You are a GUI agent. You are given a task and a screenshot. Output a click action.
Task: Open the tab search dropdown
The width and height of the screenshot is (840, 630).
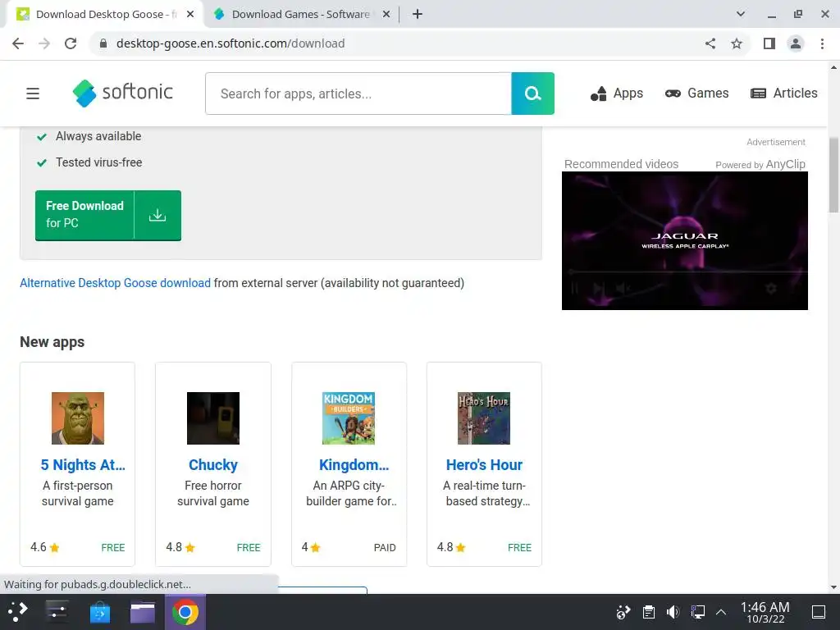tap(741, 15)
